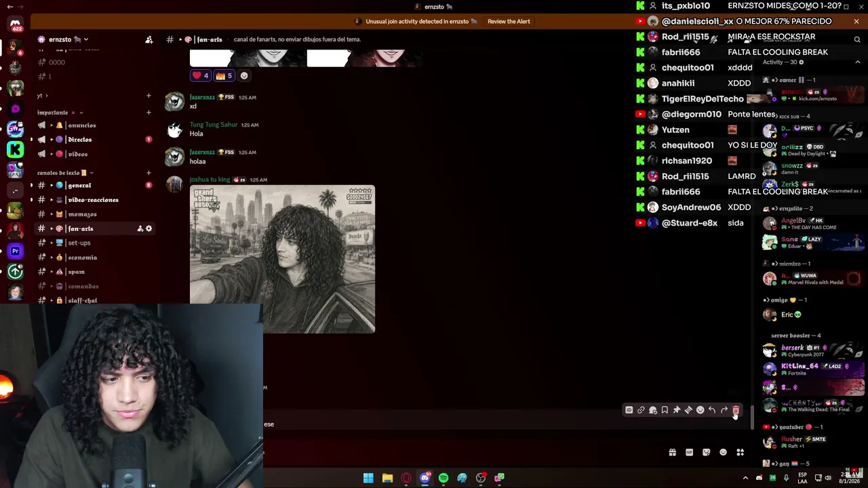This screenshot has height=488, width=868.
Task: Open Tung Tung Sahur's username
Action: coord(214,125)
